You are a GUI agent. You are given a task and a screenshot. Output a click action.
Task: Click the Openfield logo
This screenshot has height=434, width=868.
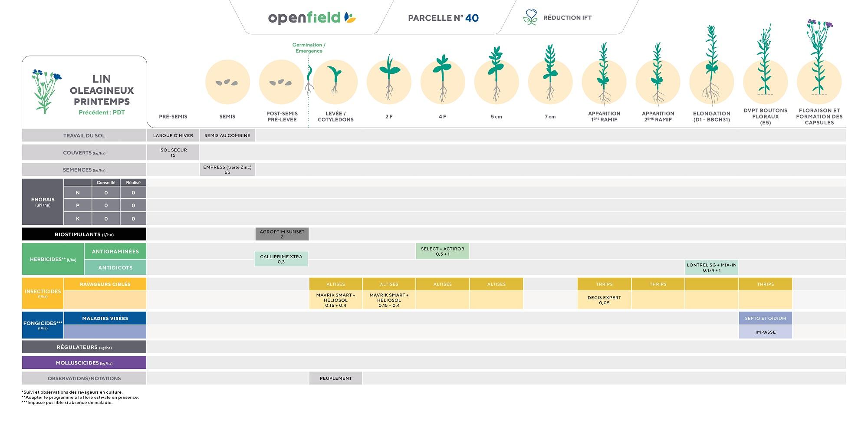(x=312, y=18)
